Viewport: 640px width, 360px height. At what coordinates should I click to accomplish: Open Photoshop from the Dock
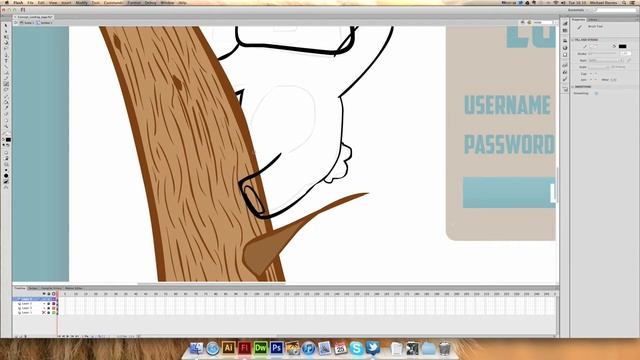point(276,348)
